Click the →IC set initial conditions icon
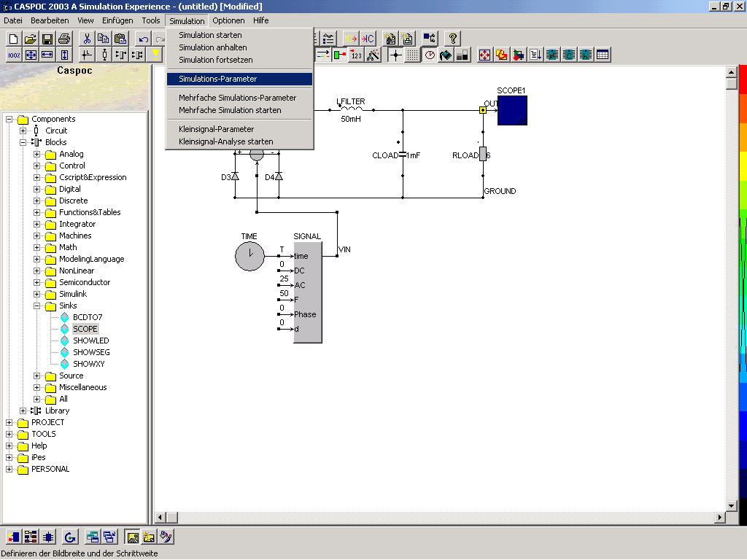The height and width of the screenshot is (560, 747). [368, 39]
